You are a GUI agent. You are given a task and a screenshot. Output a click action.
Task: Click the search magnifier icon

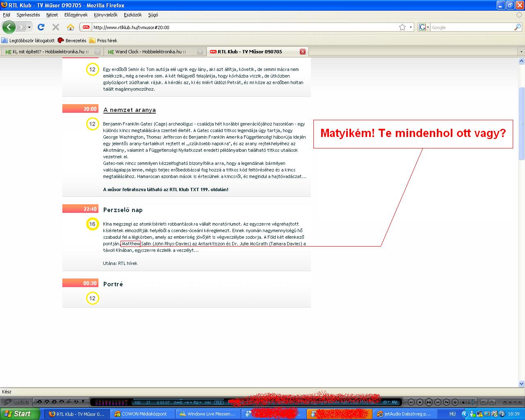518,27
